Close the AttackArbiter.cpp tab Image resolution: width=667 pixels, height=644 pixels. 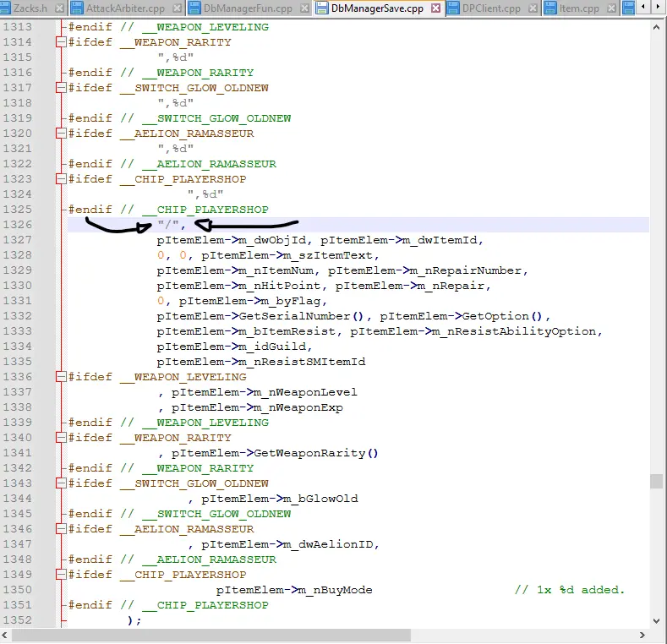point(178,8)
